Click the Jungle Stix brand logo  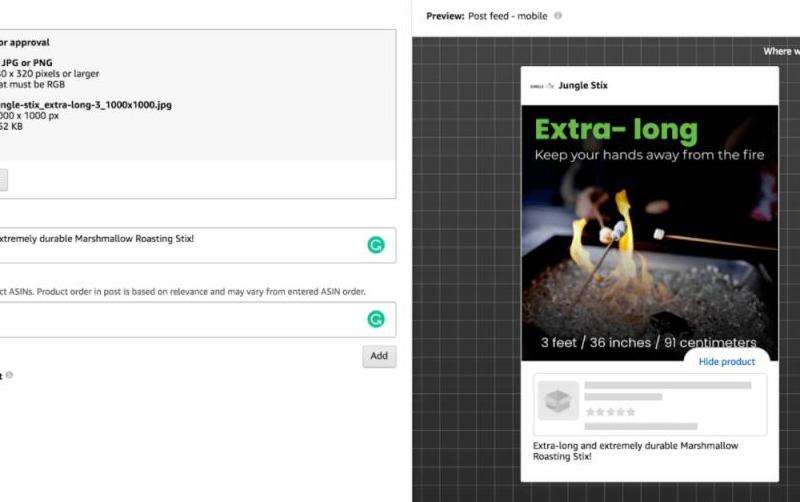(542, 86)
